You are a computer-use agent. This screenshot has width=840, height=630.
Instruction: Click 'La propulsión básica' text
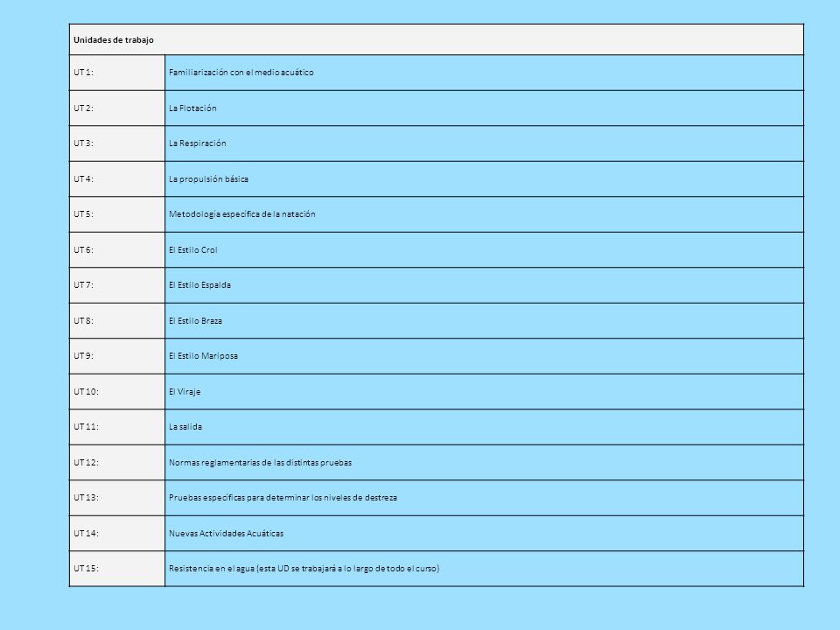208,178
